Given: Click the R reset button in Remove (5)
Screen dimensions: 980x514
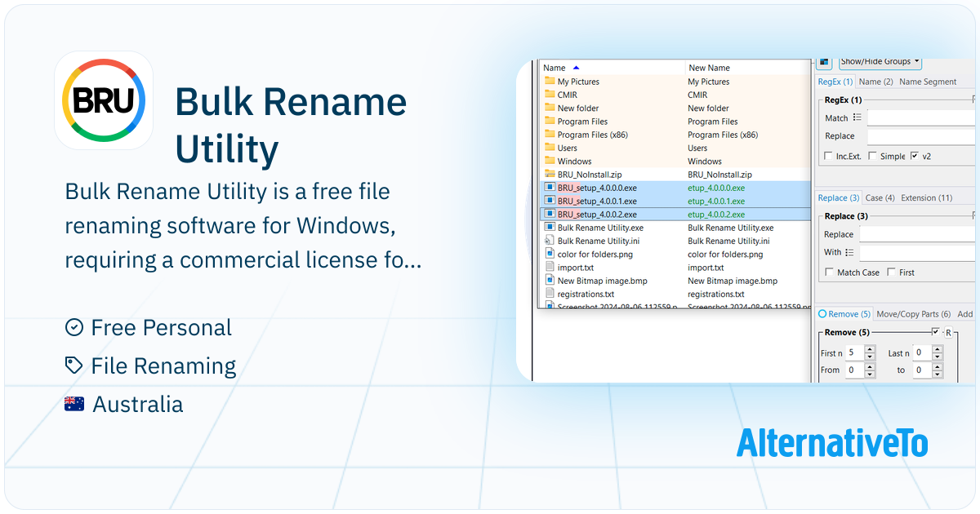Looking at the screenshot, I should tap(948, 332).
